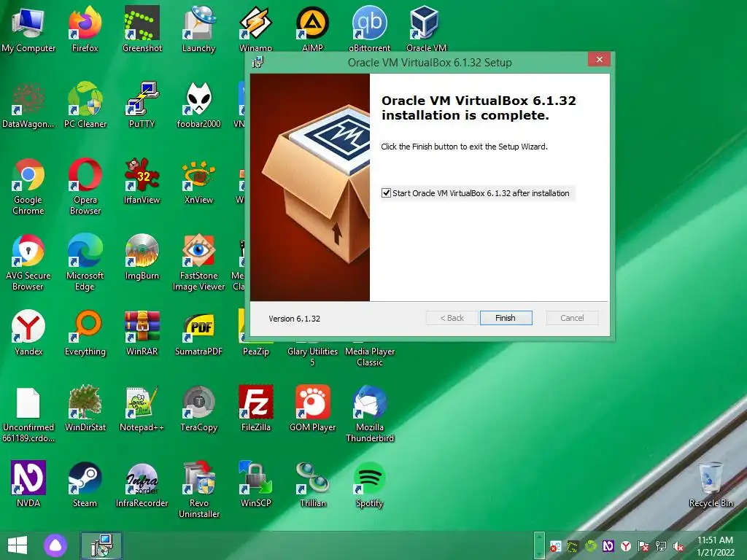This screenshot has width=747, height=560.
Task: Open Action Center flag tray icon
Action: [x=643, y=546]
